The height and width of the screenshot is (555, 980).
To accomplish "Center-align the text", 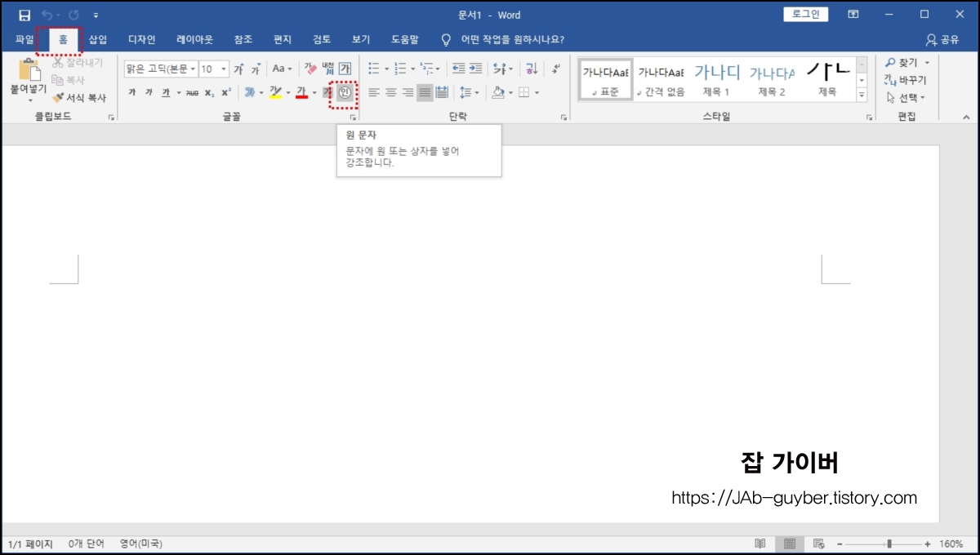I will 391,93.
